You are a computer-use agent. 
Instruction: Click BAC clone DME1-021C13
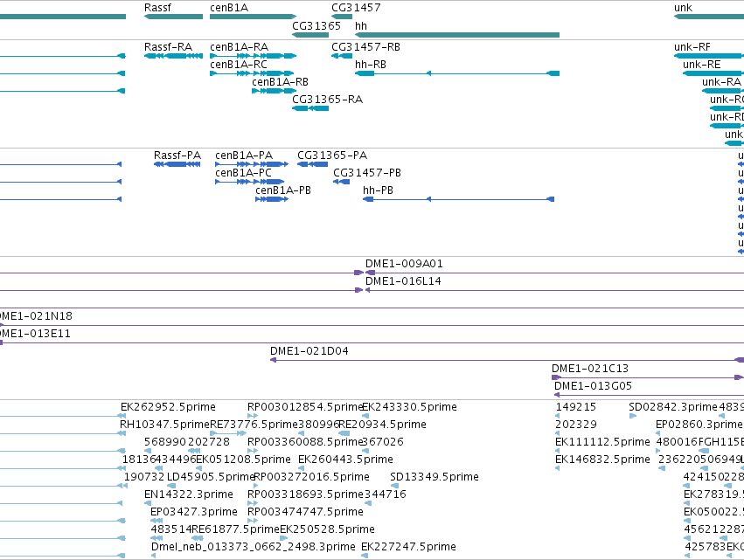(x=590, y=369)
